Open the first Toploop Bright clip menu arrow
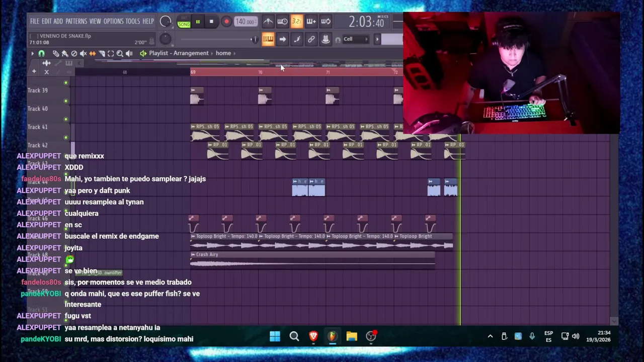Image resolution: width=644 pixels, height=362 pixels. click(x=193, y=236)
